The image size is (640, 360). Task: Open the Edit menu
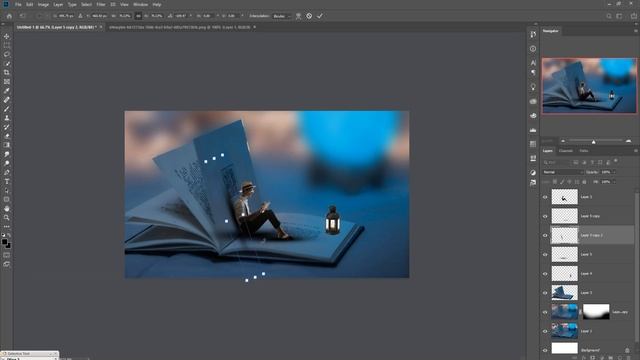[29, 4]
